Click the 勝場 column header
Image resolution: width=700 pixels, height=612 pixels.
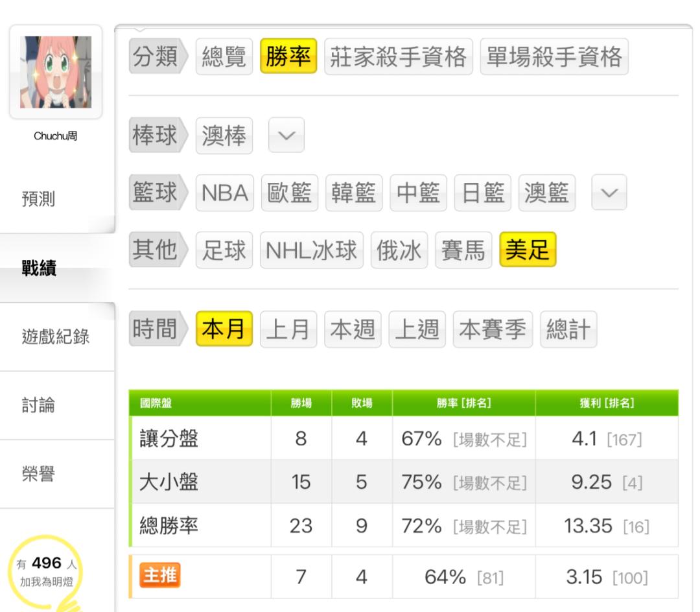[x=301, y=403]
